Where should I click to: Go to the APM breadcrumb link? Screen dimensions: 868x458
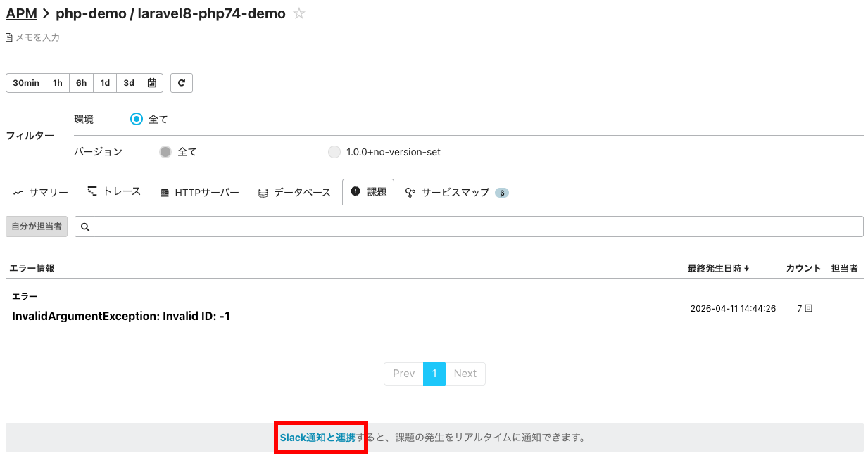pyautogui.click(x=21, y=13)
